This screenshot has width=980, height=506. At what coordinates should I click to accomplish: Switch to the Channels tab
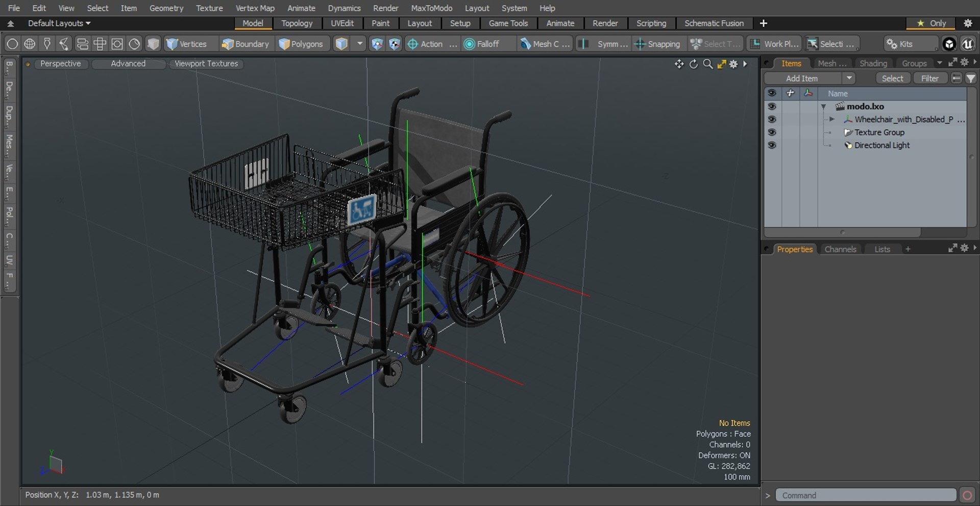point(840,249)
